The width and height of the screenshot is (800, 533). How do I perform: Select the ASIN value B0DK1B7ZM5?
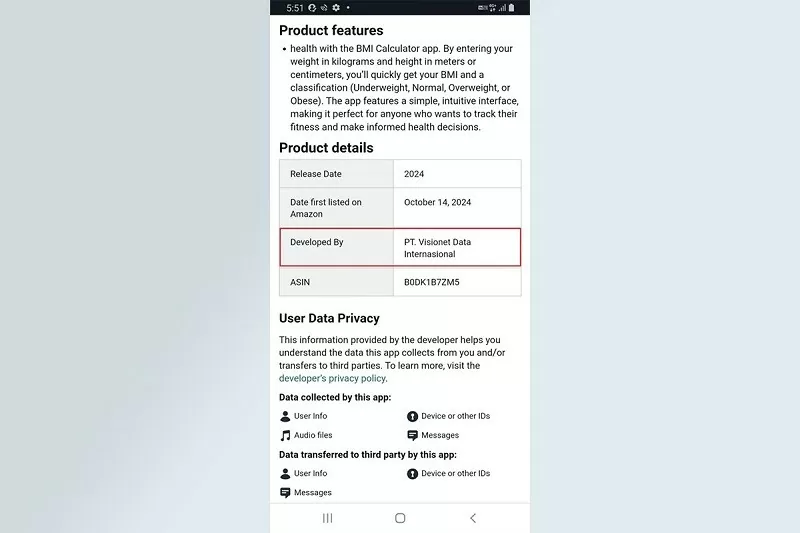432,282
